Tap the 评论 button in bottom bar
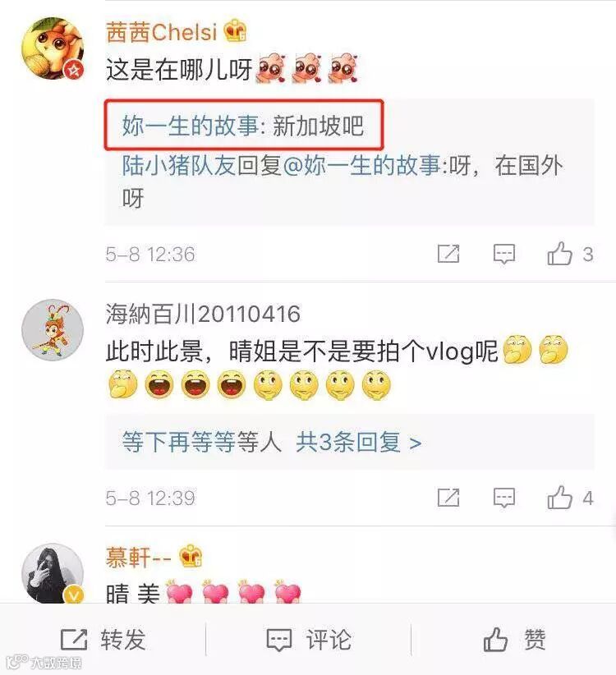Screen dimensions: 616x675 click(x=309, y=639)
